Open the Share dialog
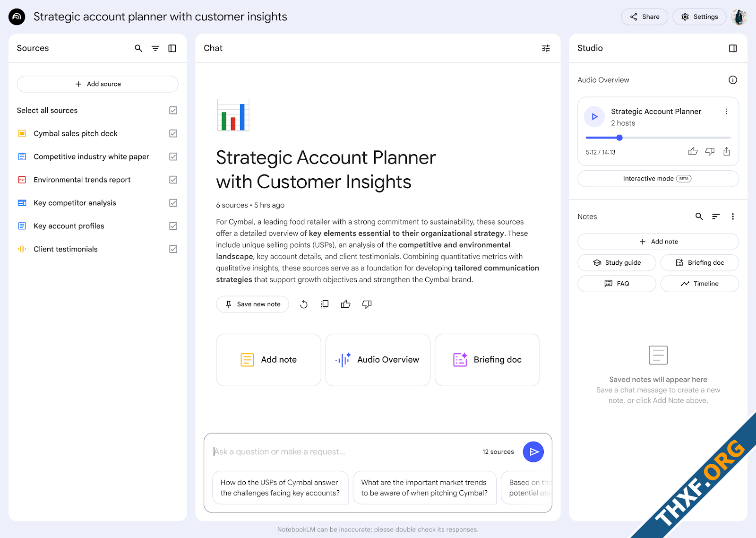 coord(644,17)
